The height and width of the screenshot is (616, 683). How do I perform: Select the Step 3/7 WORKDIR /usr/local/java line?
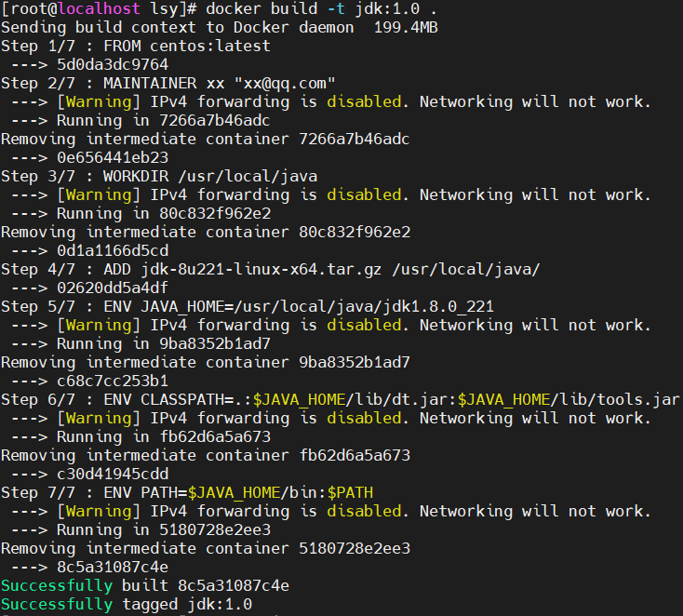[159, 177]
